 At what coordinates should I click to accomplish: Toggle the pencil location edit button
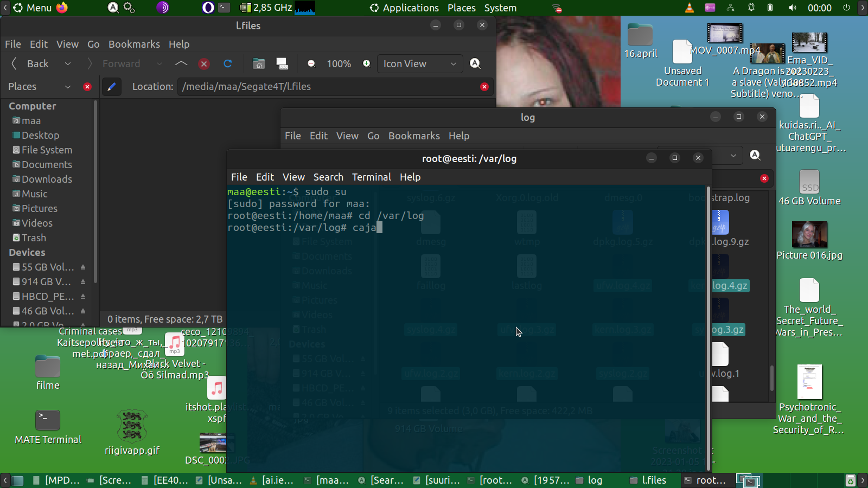(111, 87)
